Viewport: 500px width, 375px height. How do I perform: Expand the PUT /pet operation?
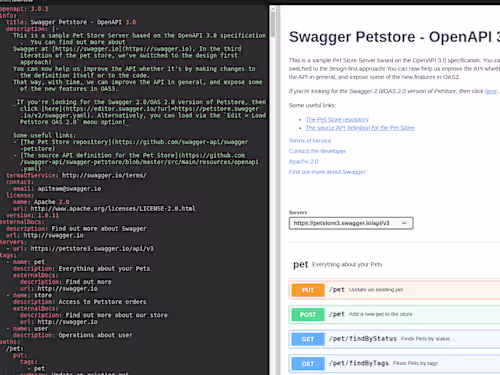[x=394, y=290]
